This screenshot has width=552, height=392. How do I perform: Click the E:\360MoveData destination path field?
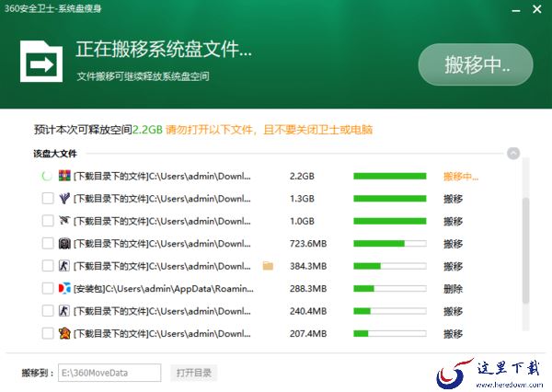point(109,373)
